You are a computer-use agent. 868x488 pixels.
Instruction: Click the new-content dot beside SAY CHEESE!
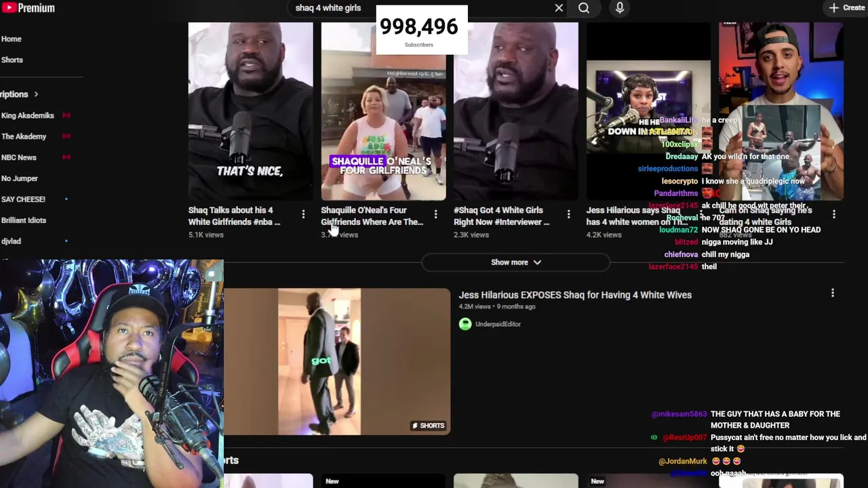[66, 199]
